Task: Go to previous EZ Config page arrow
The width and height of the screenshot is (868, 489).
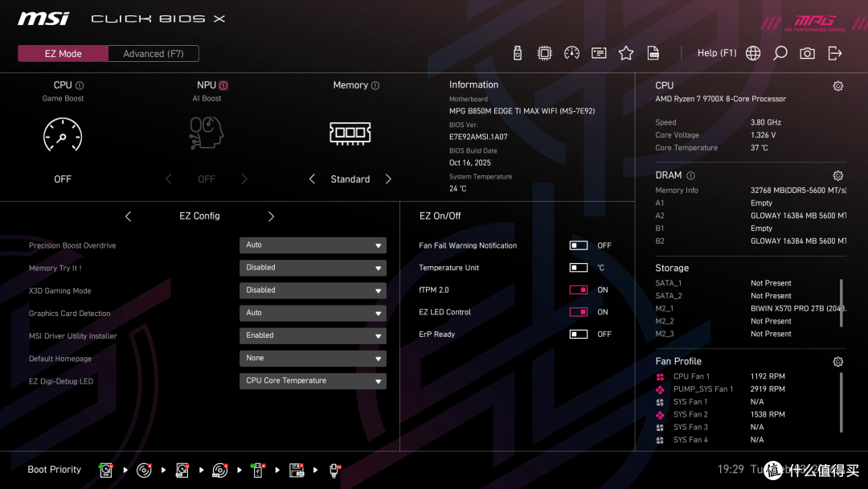Action: 128,216
